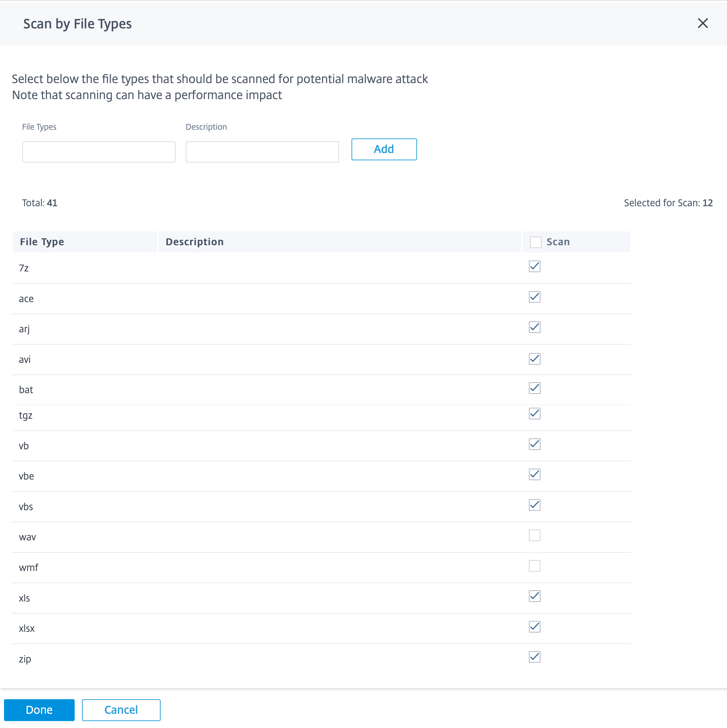Disable scan for xls file type

click(x=534, y=596)
